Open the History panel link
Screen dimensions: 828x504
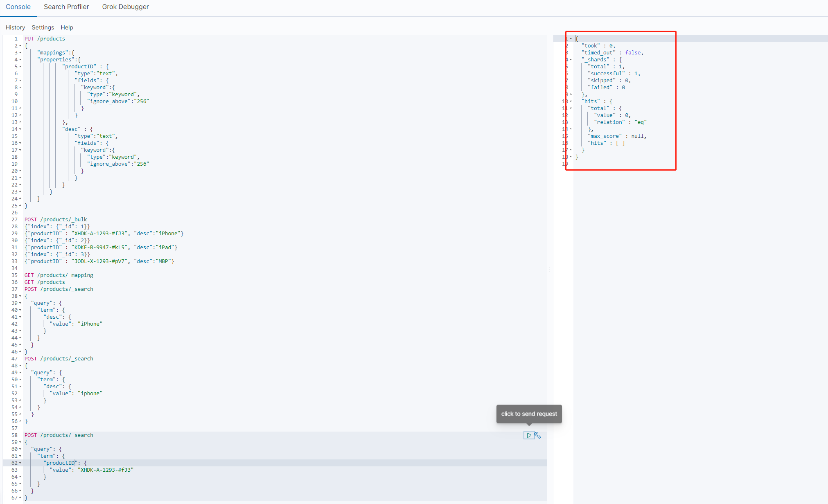click(x=15, y=27)
